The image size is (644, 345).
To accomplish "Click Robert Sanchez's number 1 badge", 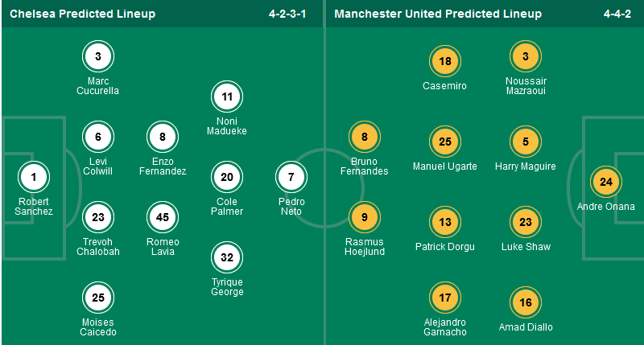I will [x=34, y=177].
